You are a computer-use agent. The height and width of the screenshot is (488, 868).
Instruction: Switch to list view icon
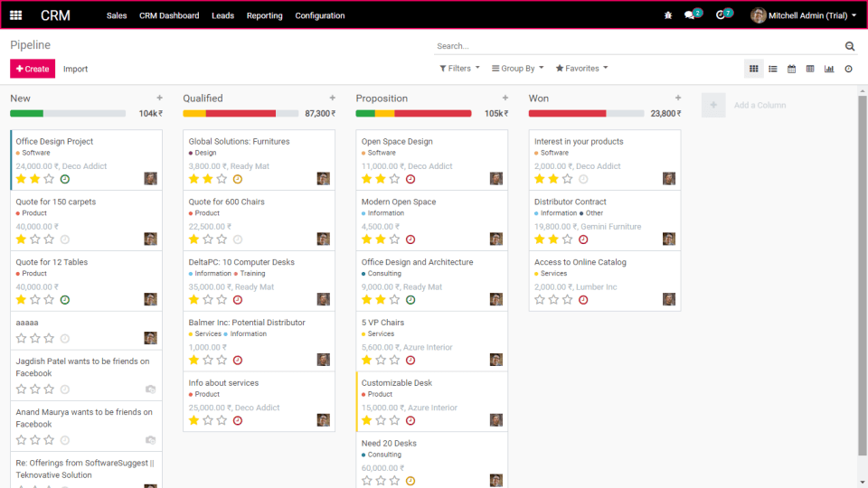[773, 69]
